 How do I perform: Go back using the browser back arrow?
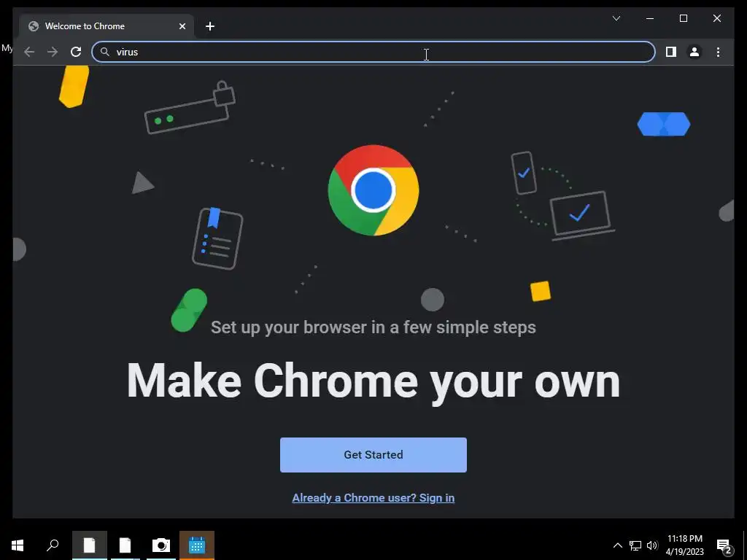[29, 52]
